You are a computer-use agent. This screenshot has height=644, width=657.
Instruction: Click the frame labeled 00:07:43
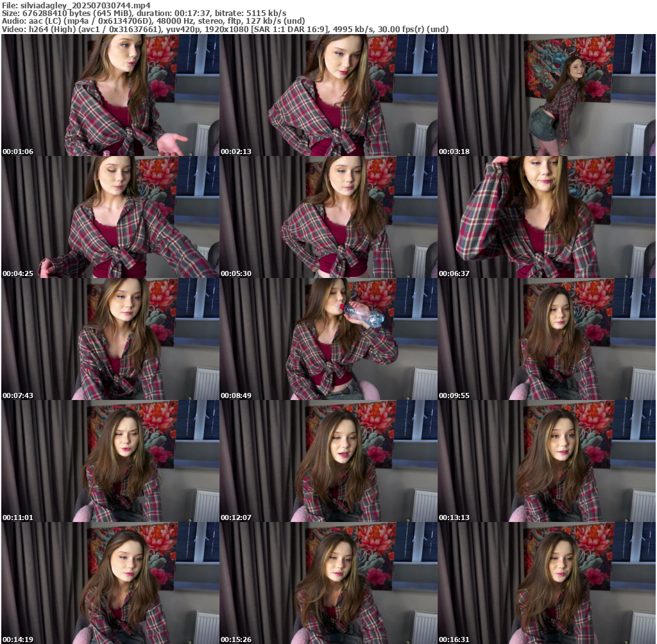pos(110,339)
